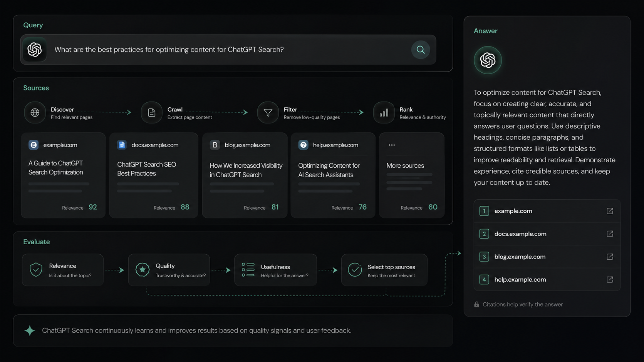Select the Discover globe icon

35,112
